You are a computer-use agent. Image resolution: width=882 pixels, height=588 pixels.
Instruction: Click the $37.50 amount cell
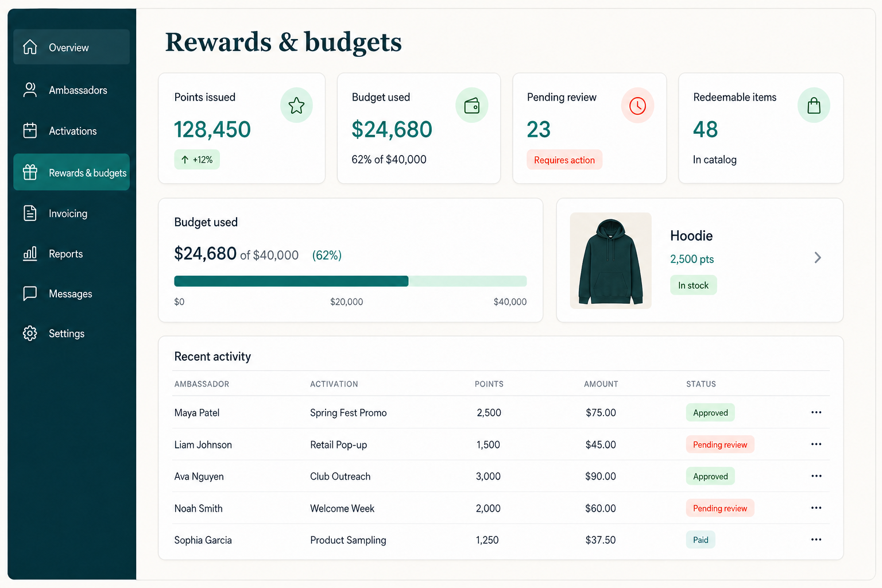pos(601,540)
